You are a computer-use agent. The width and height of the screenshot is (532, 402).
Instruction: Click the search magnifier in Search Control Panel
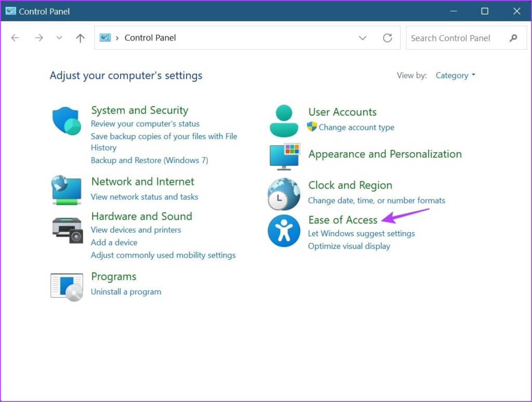point(513,38)
